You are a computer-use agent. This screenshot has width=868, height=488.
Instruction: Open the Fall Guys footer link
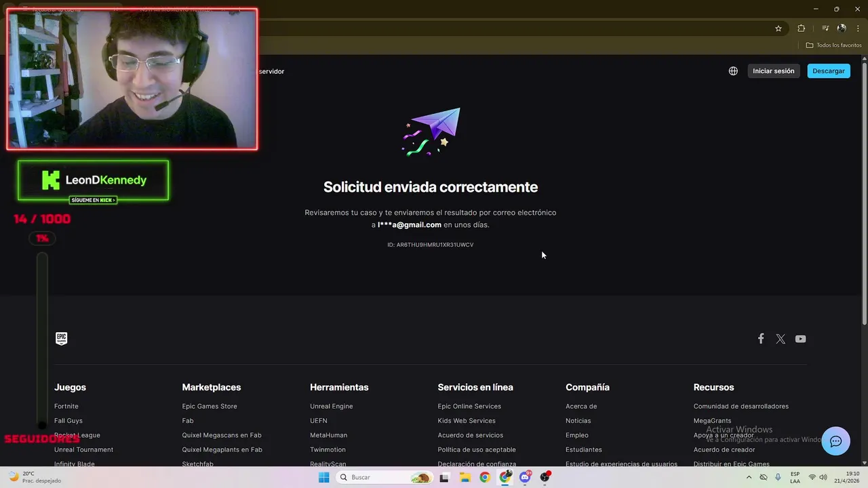68,421
